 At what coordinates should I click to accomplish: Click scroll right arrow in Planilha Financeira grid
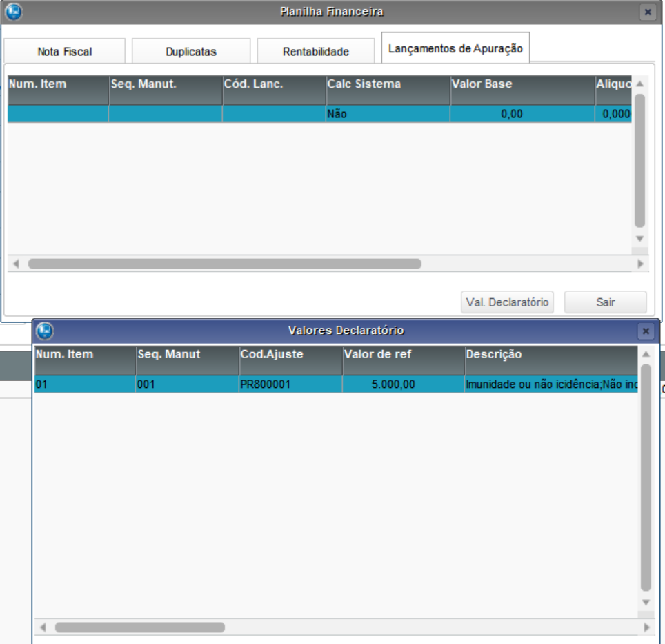640,264
